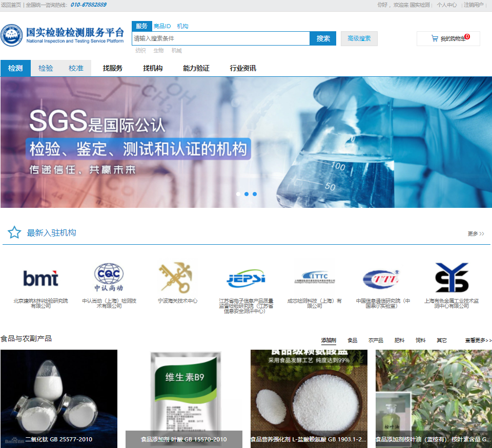Select the 商品ID search type tab

tap(162, 26)
